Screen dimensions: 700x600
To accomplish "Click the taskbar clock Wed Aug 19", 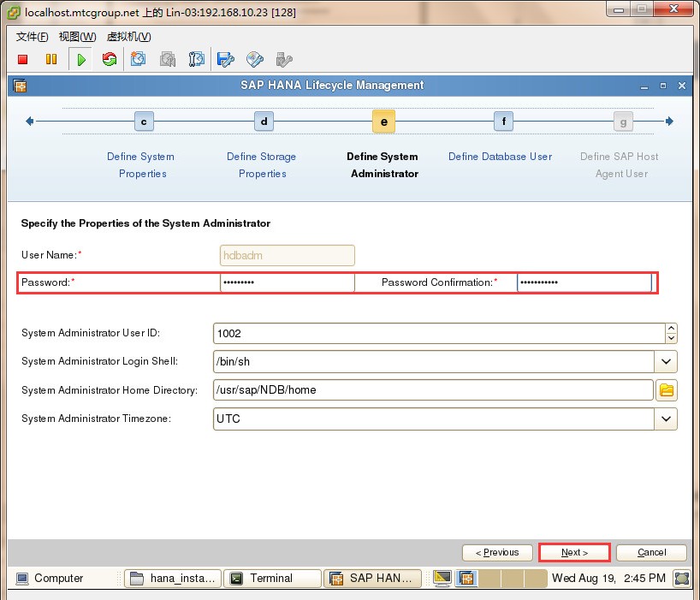I will tap(608, 578).
